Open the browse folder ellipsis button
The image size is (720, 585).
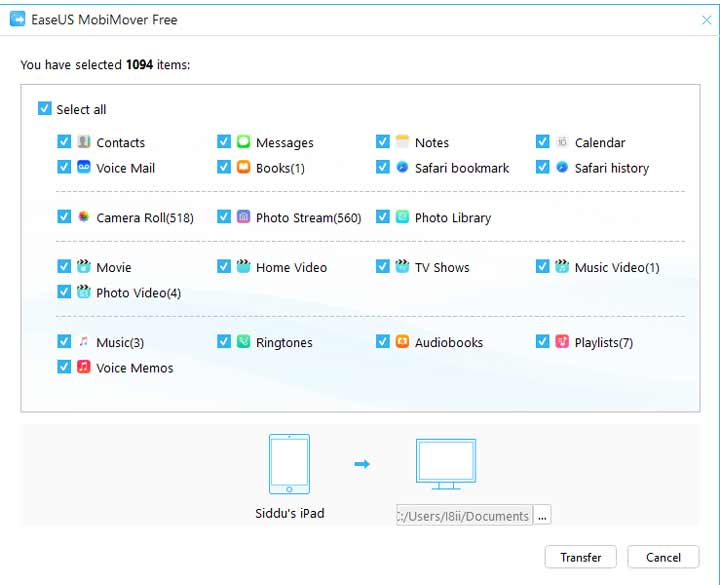(542, 516)
